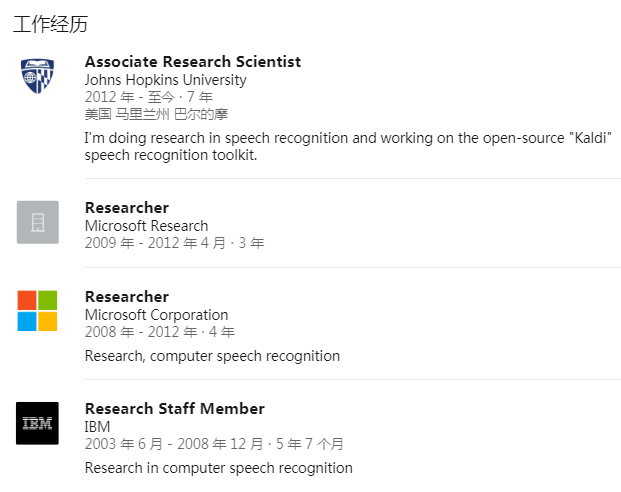Click the black IBM logo
The width and height of the screenshot is (621, 492).
click(37, 423)
